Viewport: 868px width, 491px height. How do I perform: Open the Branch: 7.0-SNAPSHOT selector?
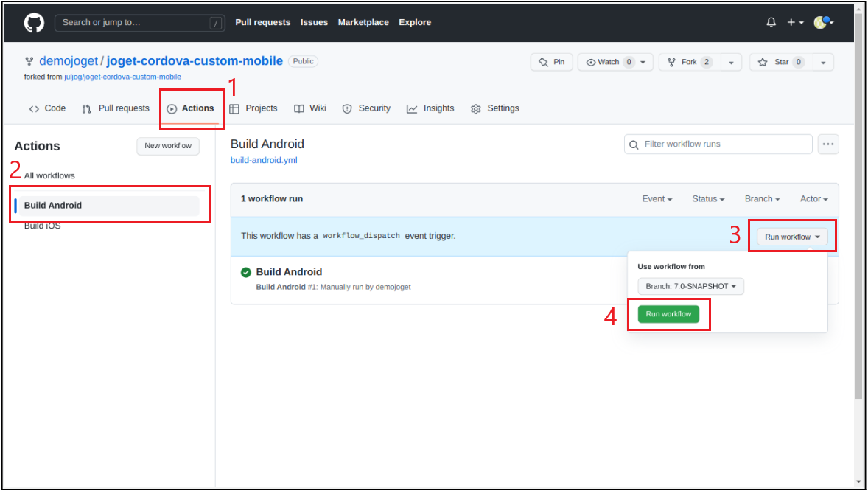pos(691,287)
